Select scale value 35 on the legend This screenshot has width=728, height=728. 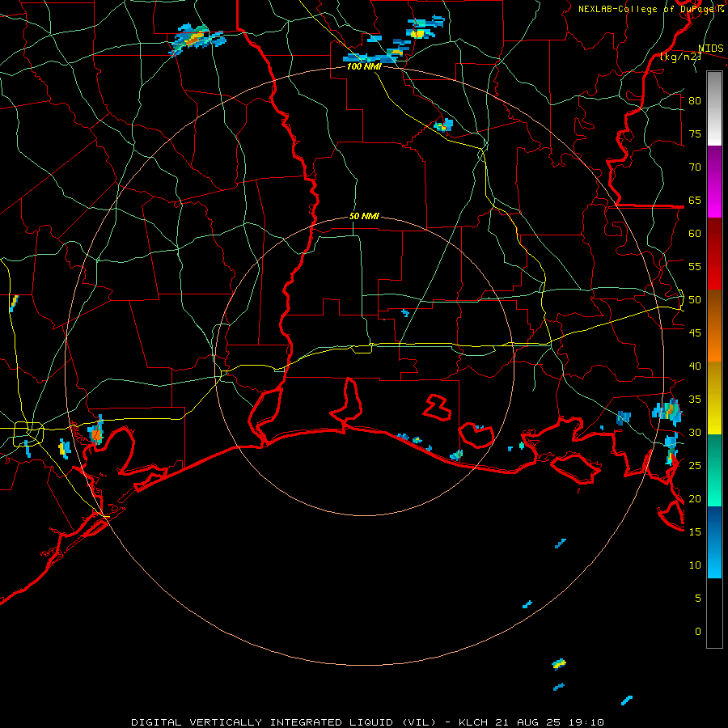pos(695,400)
